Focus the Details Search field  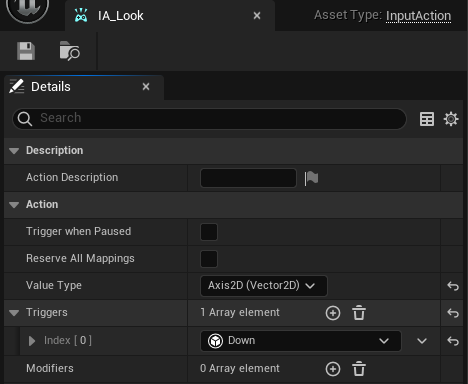pos(209,118)
